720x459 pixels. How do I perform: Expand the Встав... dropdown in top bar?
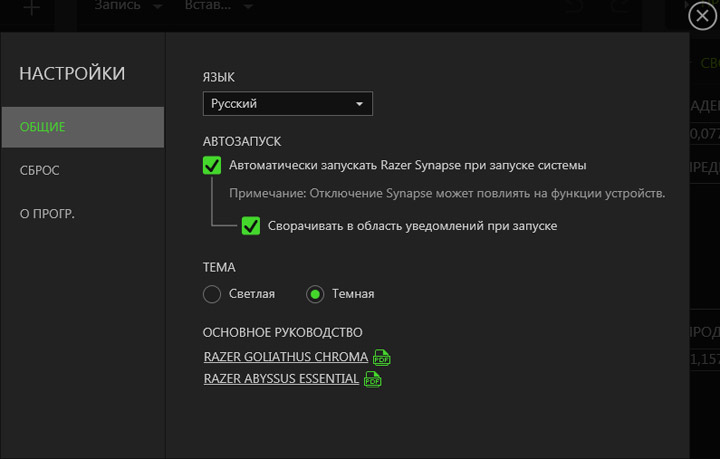tap(218, 6)
